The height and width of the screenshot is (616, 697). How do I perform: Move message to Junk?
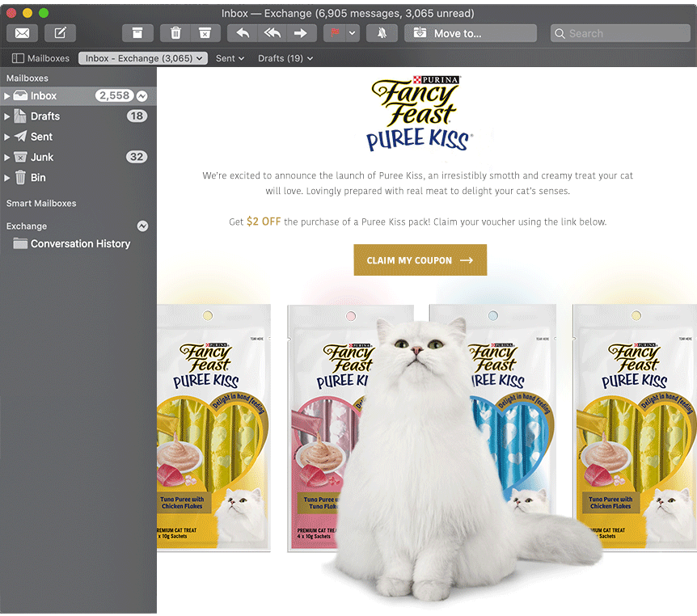205,33
